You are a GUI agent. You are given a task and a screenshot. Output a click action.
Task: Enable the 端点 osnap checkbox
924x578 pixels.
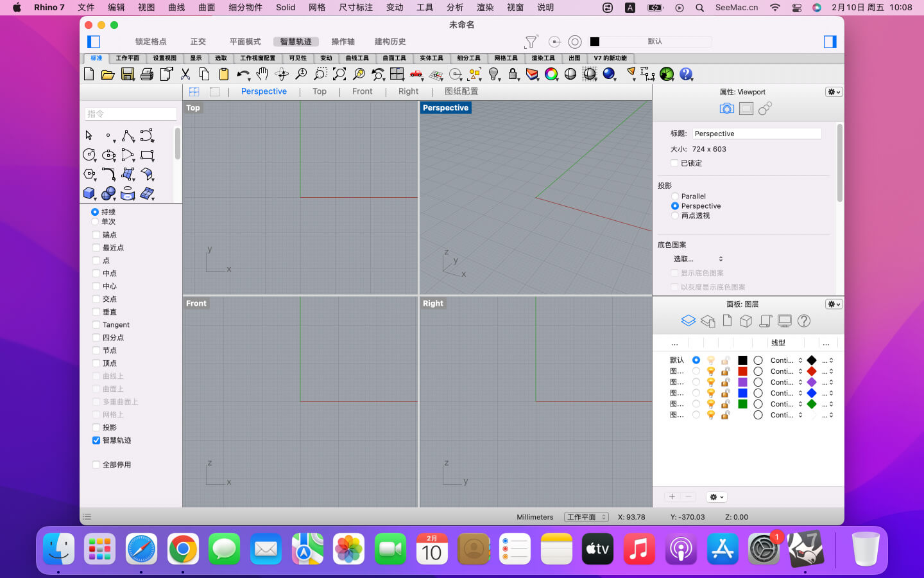click(x=96, y=235)
